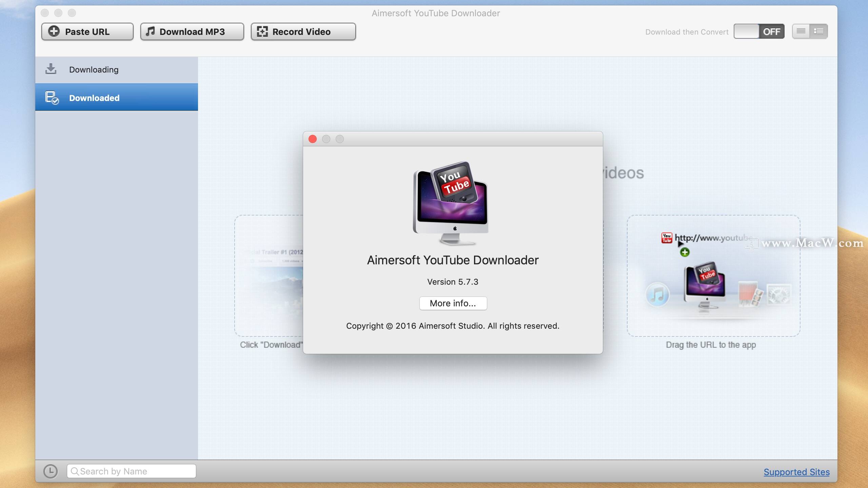Click the More info... button
868x488 pixels.
click(x=453, y=303)
